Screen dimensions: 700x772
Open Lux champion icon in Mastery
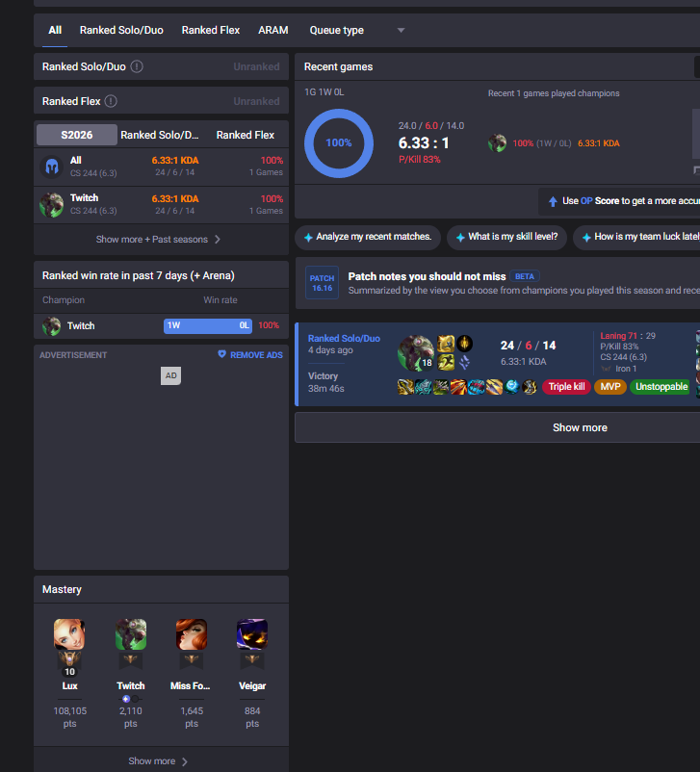click(x=69, y=634)
